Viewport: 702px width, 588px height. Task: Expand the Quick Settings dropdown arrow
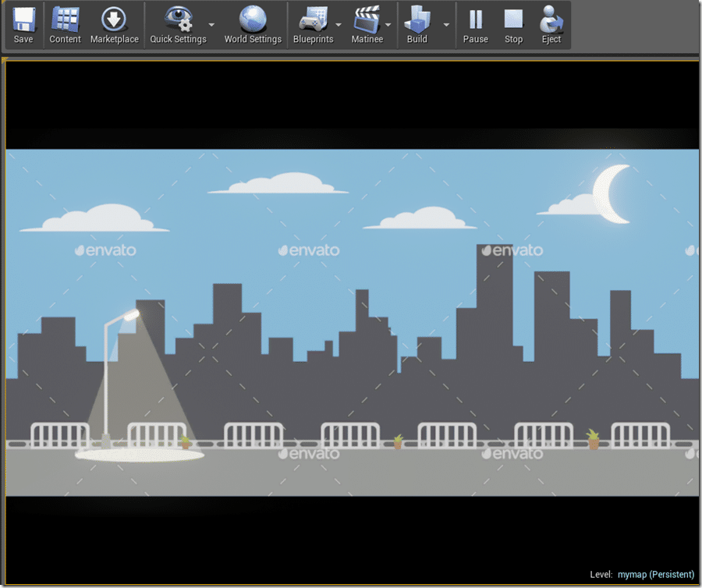click(x=211, y=25)
